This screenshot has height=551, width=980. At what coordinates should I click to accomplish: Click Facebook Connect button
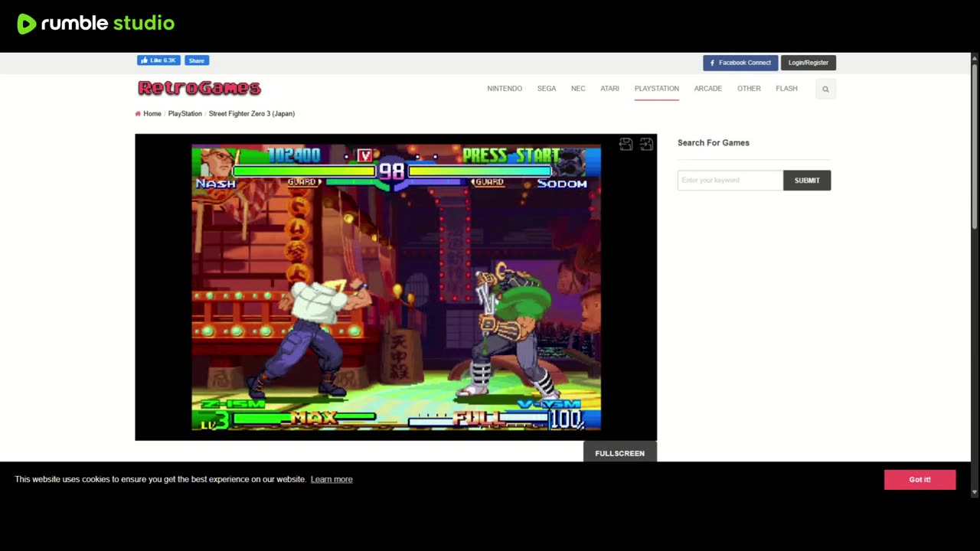point(740,63)
